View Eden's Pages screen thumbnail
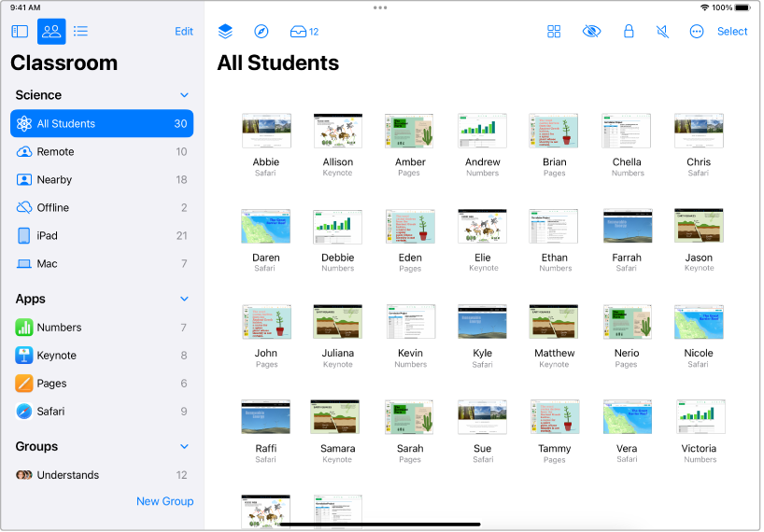764x532 pixels. [410, 226]
